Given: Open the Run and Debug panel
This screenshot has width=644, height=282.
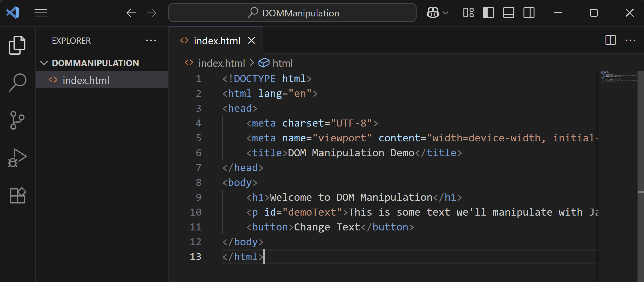Looking at the screenshot, I should pos(17,158).
